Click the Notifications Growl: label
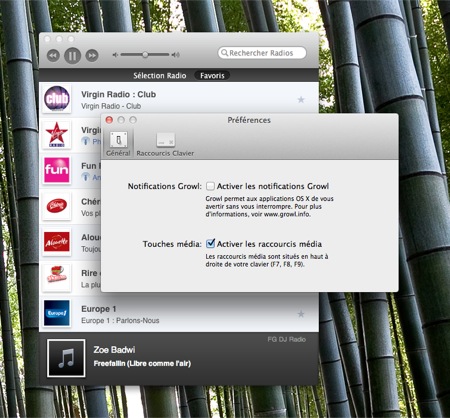This screenshot has width=450, height=418. click(165, 186)
